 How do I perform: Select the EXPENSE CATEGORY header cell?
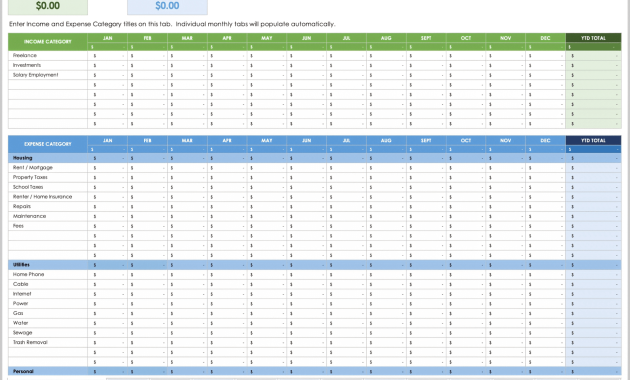[48, 144]
